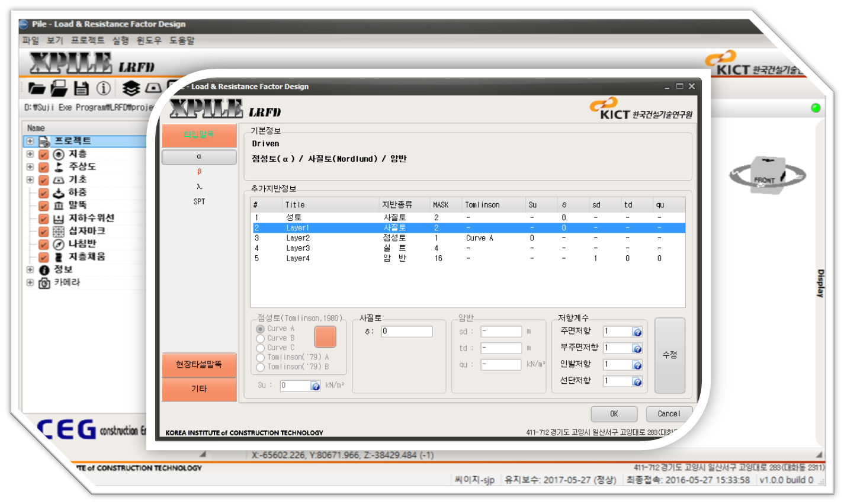844x504 pixels.
Task: Click the green status indicator light
Action: [816, 108]
